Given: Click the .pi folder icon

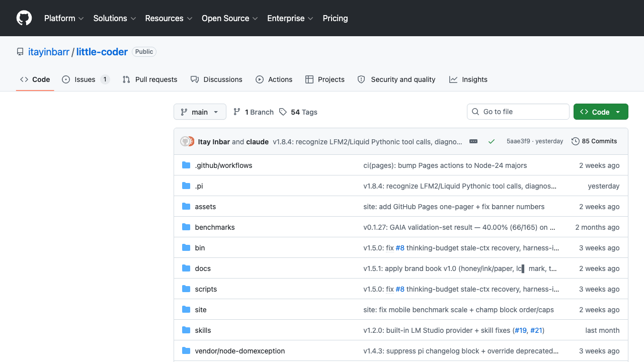Looking at the screenshot, I should pyautogui.click(x=186, y=186).
